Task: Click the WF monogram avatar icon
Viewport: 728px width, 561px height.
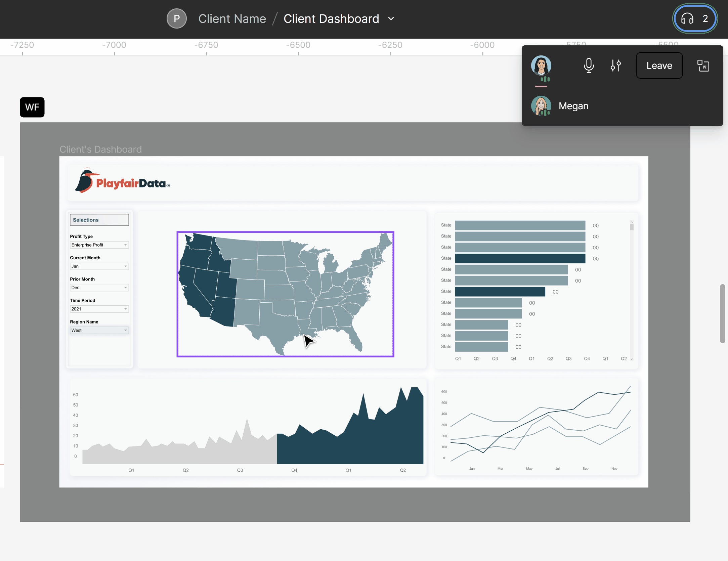Action: pos(33,107)
